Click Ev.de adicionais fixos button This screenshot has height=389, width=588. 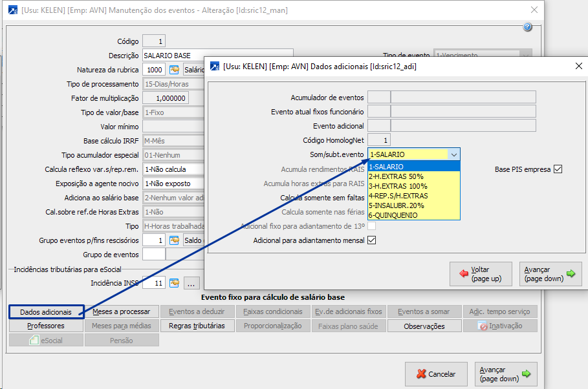coord(349,311)
